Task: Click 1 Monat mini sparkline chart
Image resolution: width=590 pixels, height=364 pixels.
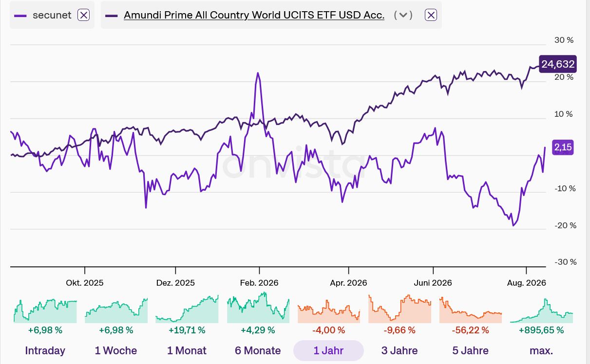Action: point(187,308)
